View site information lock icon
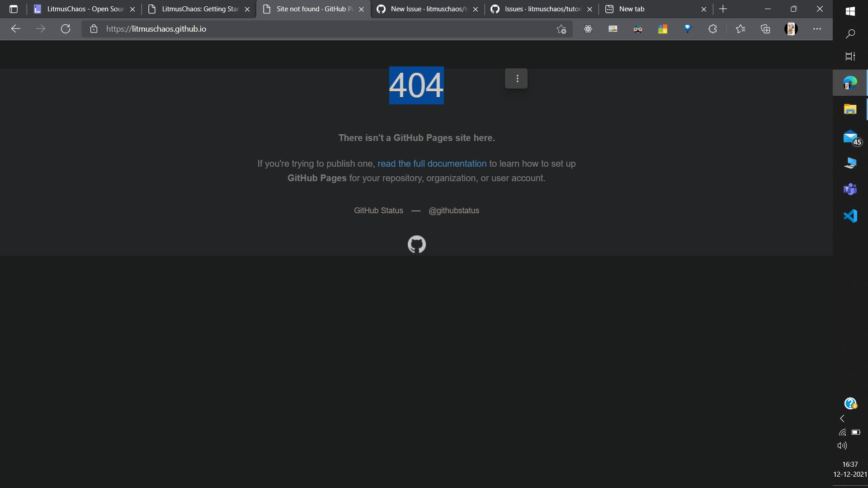Image resolution: width=868 pixels, height=488 pixels. point(94,29)
